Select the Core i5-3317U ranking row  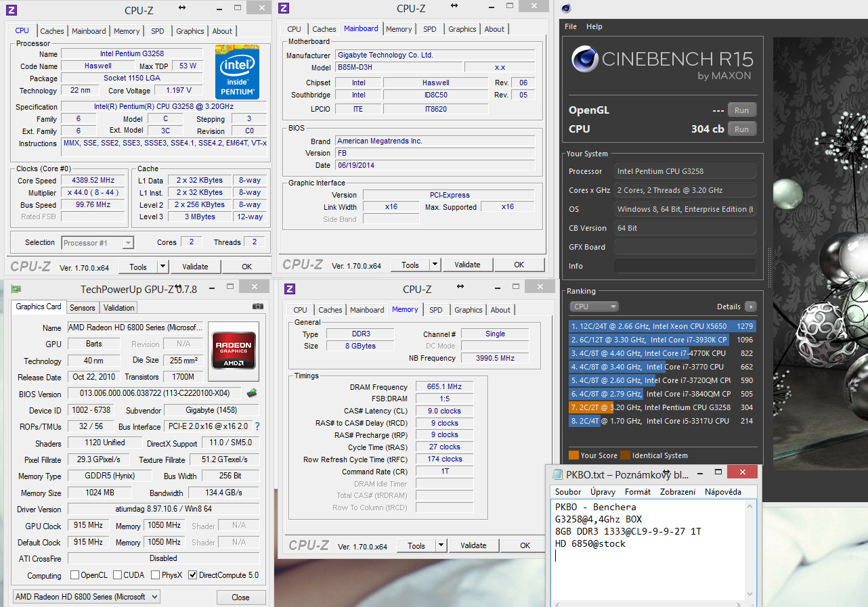661,421
